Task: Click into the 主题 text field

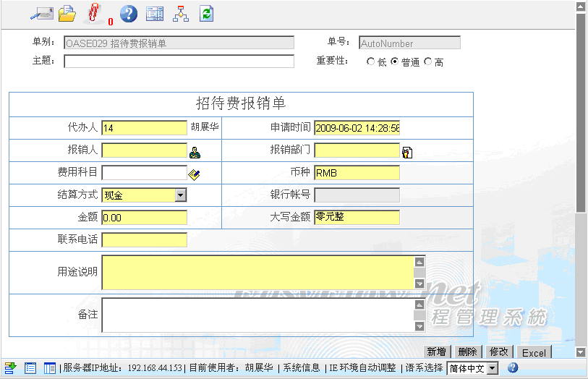Action: click(179, 61)
